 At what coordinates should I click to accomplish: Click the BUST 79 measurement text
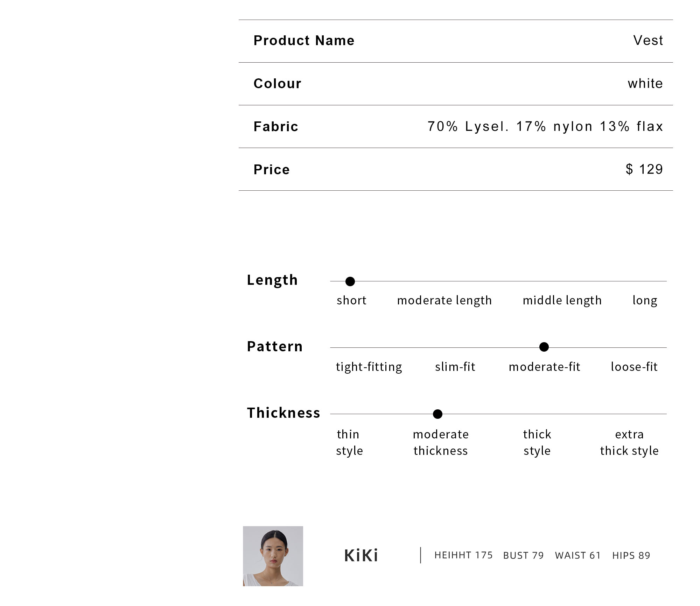(523, 556)
